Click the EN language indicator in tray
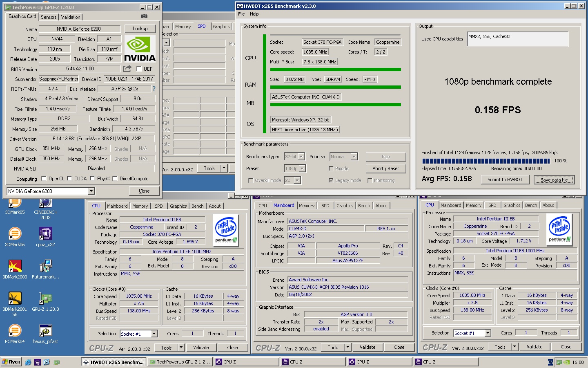 [x=550, y=362]
